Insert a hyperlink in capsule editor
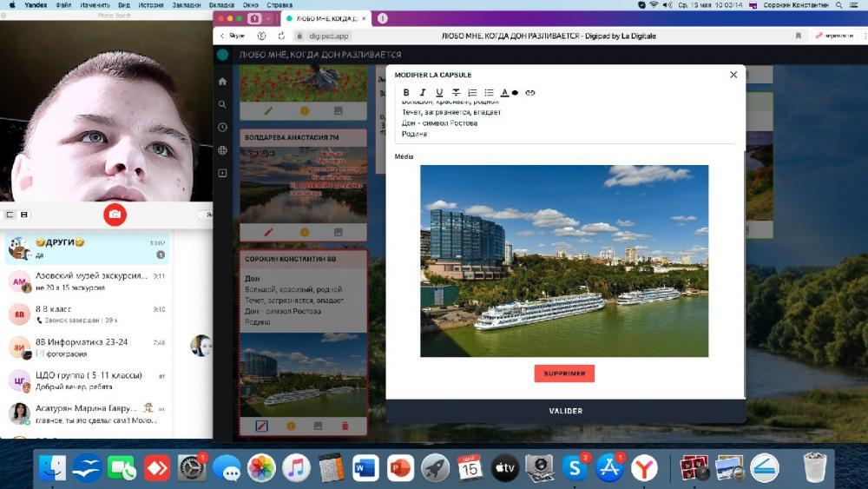The width and height of the screenshot is (868, 489). tap(529, 92)
